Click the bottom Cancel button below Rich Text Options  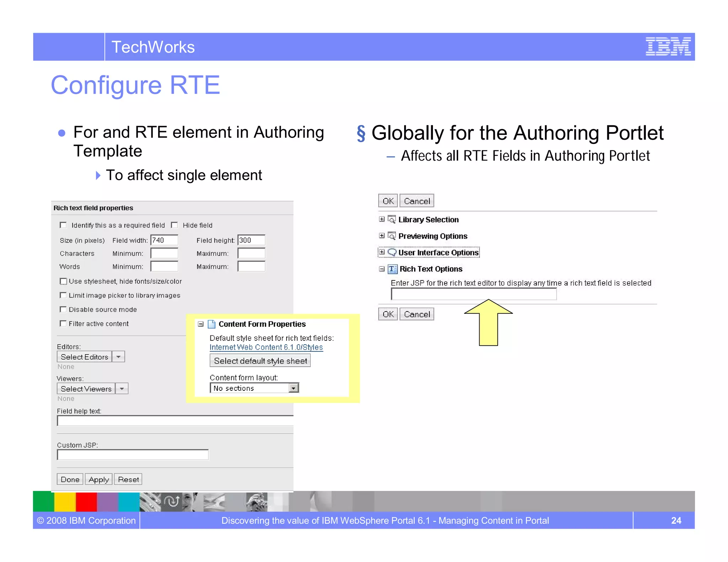coord(417,314)
